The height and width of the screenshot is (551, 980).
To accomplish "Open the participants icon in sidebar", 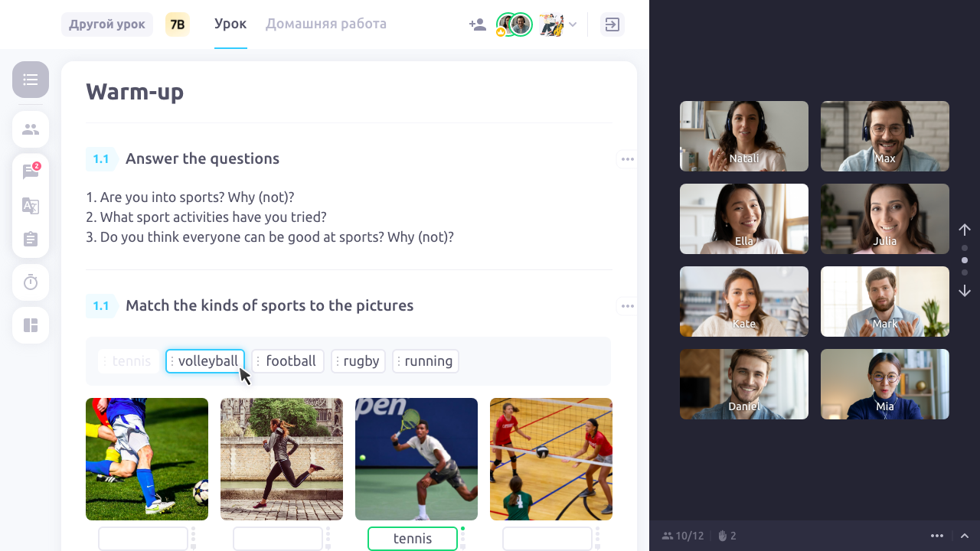I will click(31, 129).
